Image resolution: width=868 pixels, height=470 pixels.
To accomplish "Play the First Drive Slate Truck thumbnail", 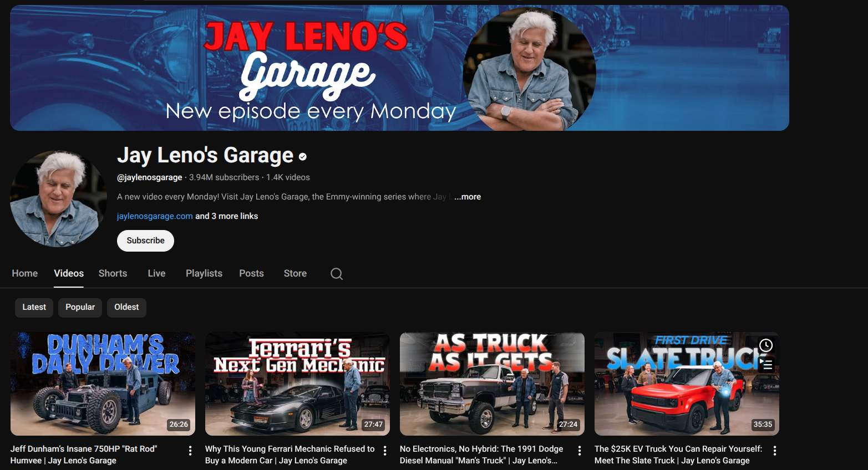I will coord(687,384).
